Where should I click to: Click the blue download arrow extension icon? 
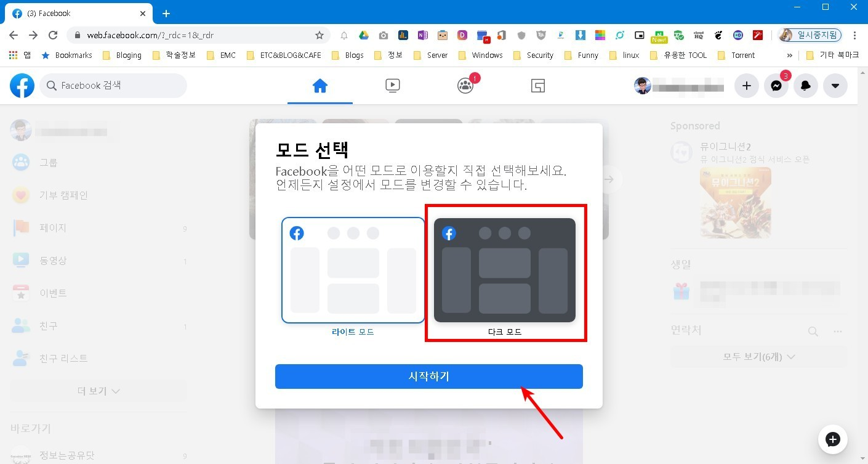tap(581, 35)
